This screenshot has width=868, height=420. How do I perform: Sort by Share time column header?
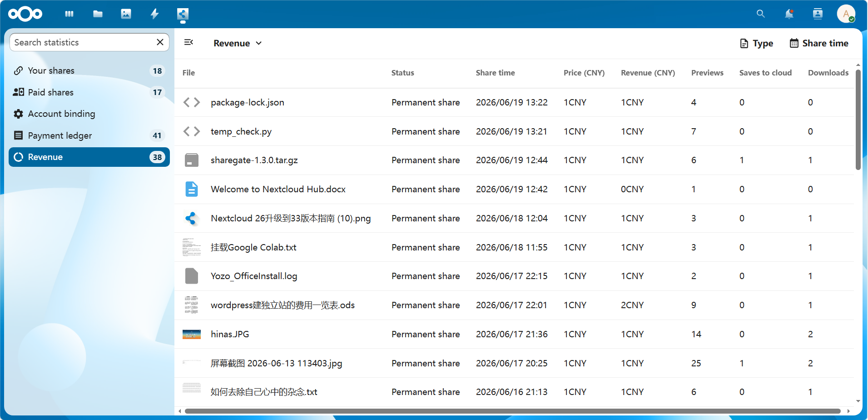pos(496,73)
